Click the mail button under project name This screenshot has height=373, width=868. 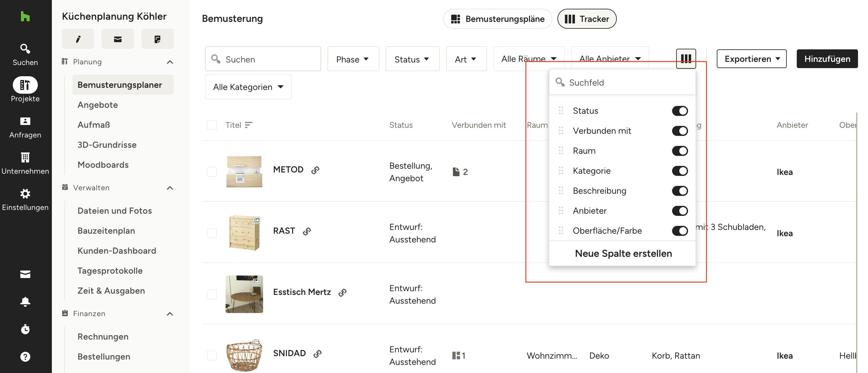[x=117, y=39]
